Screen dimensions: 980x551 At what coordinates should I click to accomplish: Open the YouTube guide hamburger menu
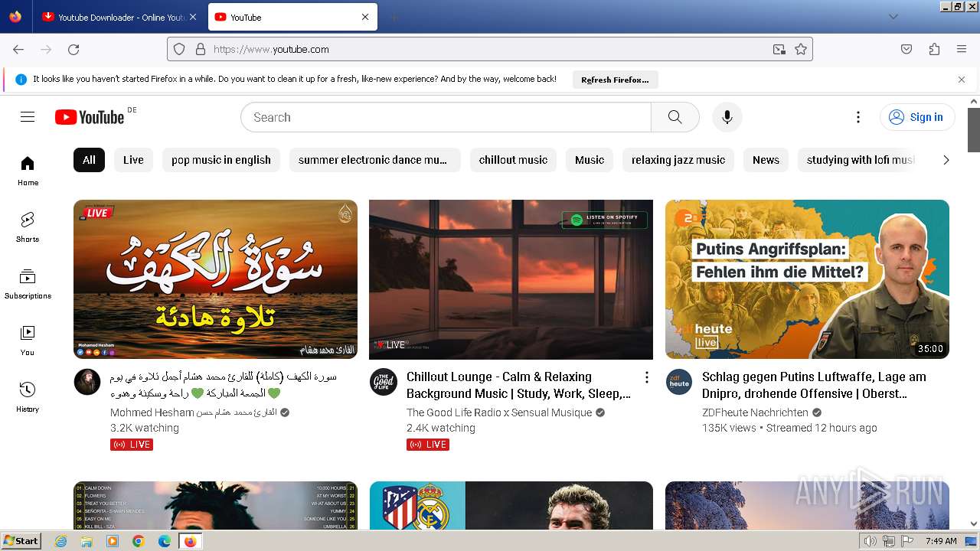click(x=28, y=117)
